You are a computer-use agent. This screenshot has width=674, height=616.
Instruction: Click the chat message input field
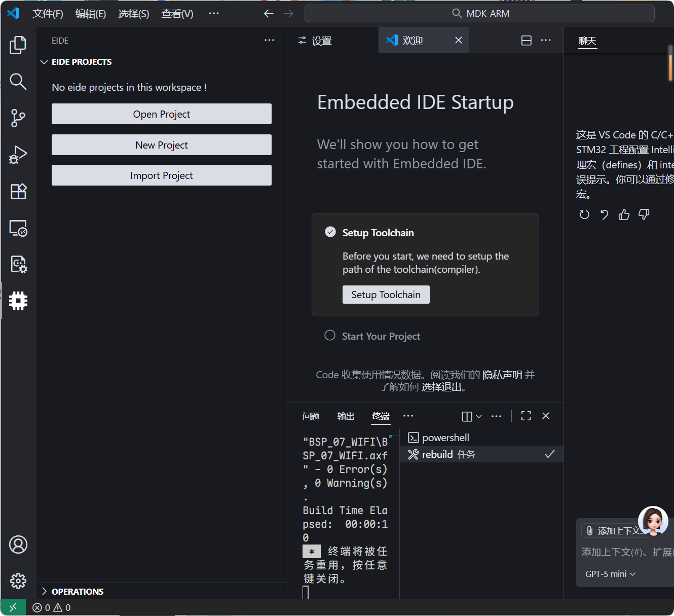tap(627, 552)
